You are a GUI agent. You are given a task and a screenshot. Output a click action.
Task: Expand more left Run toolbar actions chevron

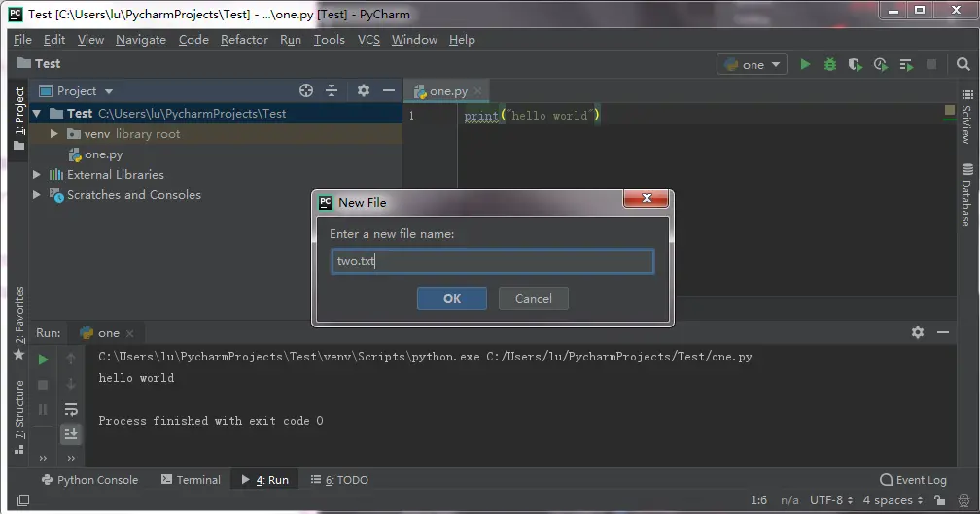pos(43,458)
